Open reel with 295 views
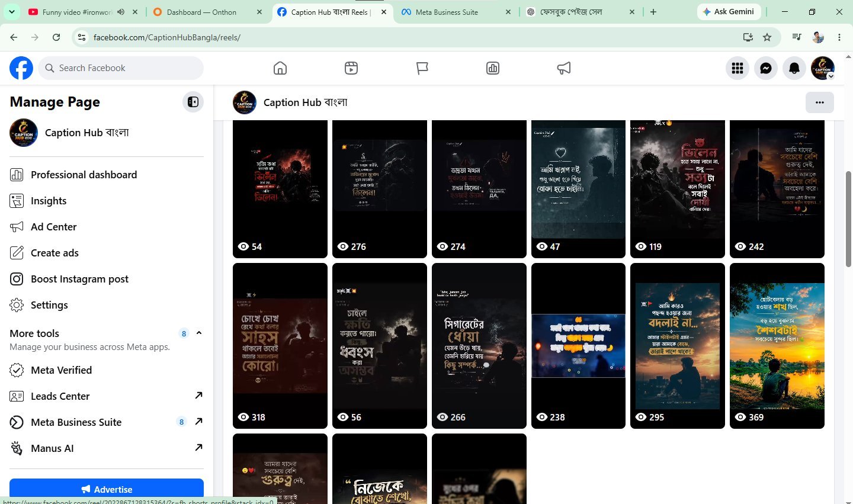This screenshot has width=853, height=504. click(x=678, y=346)
